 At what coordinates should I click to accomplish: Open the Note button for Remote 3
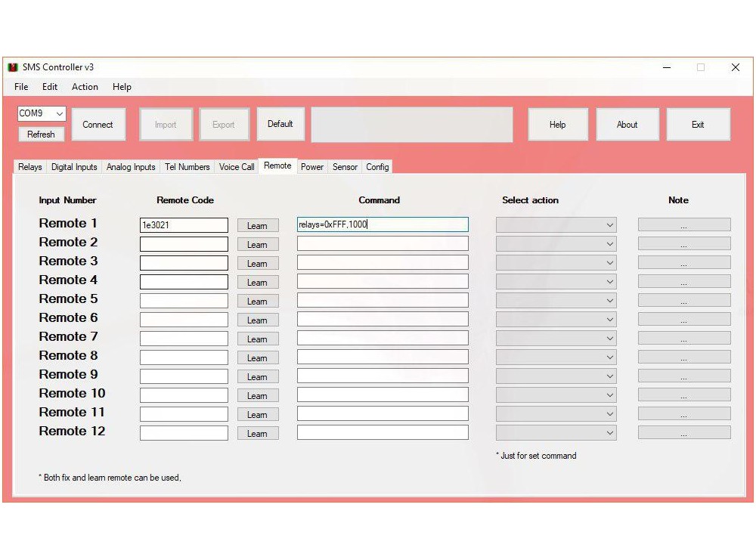point(683,263)
